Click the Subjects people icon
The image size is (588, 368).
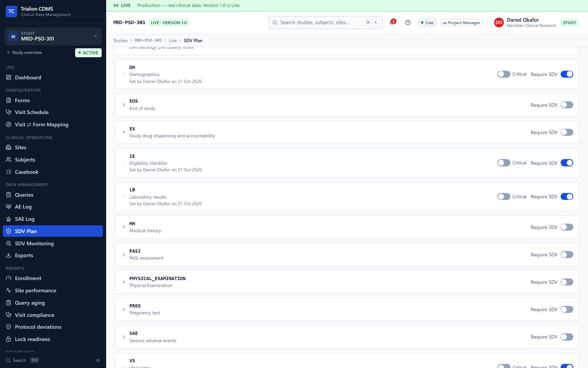9,159
